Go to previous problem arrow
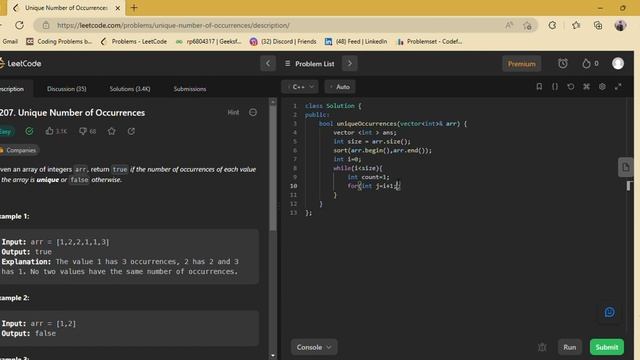 [x=268, y=64]
